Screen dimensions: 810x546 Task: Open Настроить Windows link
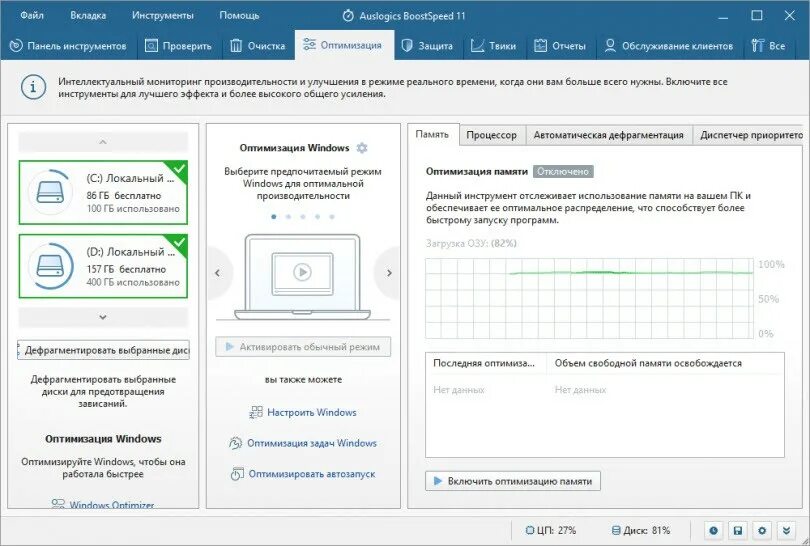click(311, 413)
